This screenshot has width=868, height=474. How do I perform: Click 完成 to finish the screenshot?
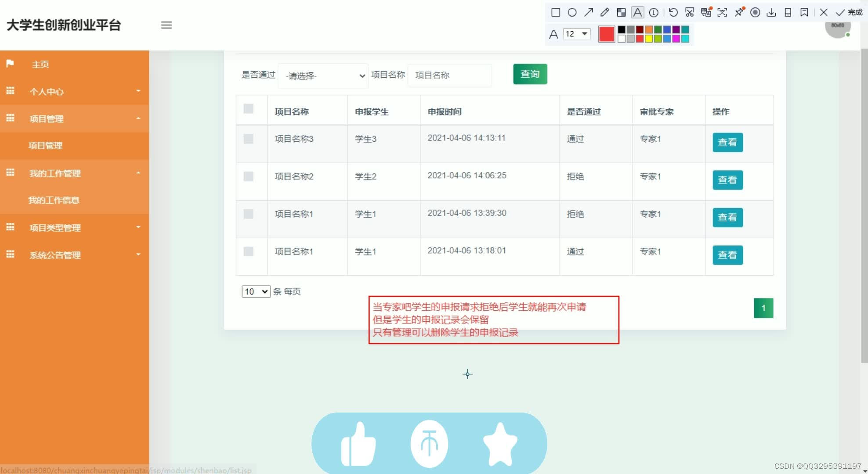coord(849,12)
